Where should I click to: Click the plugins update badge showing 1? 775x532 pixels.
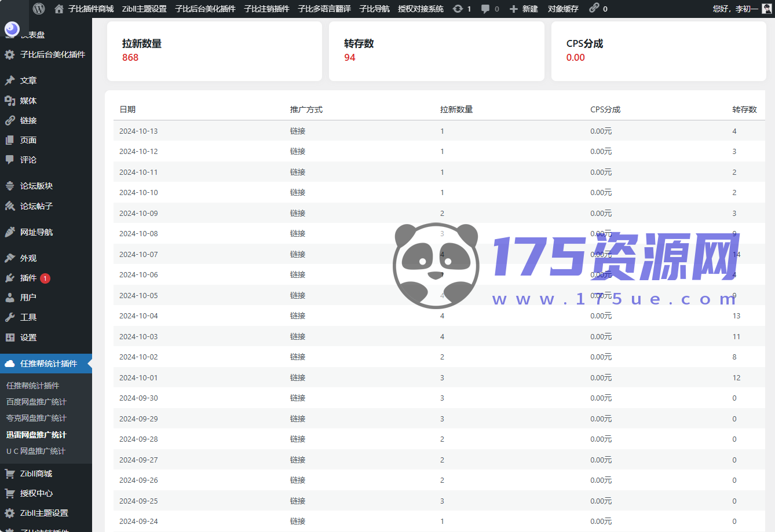pos(45,278)
